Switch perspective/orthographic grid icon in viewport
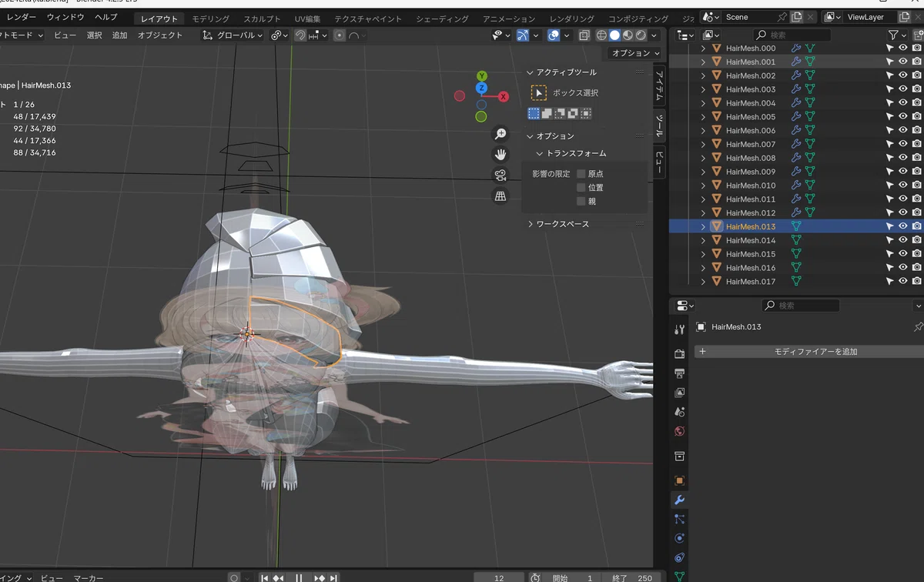 500,196
